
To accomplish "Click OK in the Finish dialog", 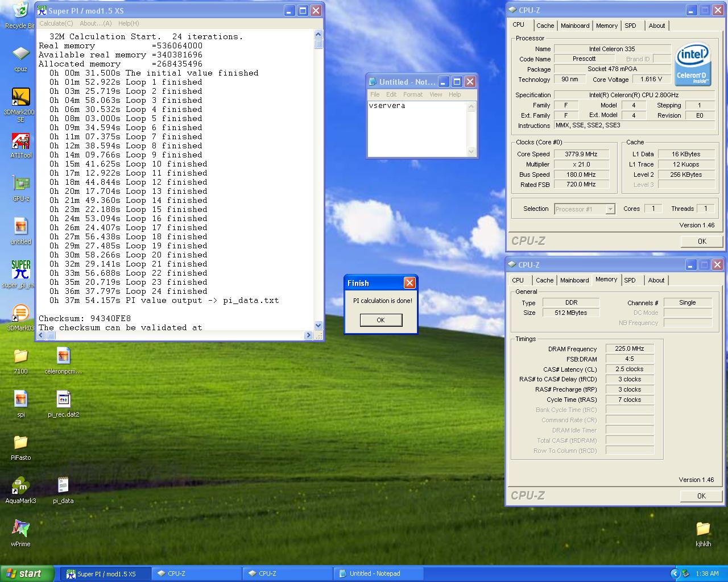I will (380, 320).
